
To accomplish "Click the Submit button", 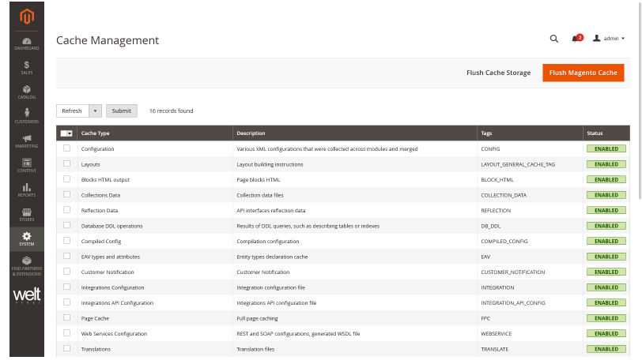I will (x=122, y=111).
